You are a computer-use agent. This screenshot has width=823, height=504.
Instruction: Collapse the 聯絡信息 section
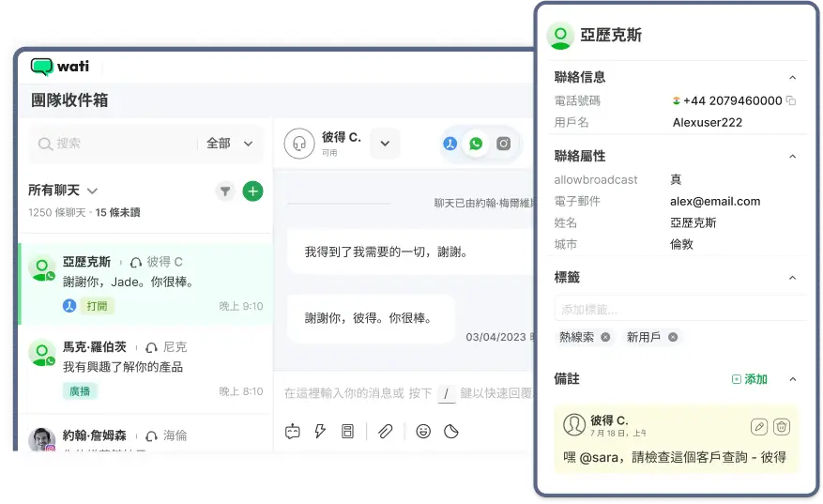pos(793,78)
